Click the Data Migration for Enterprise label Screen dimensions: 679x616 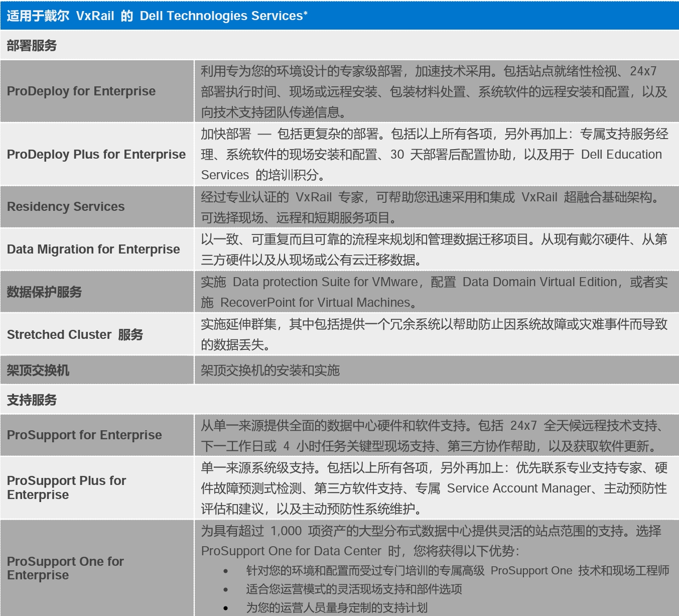coord(93,249)
